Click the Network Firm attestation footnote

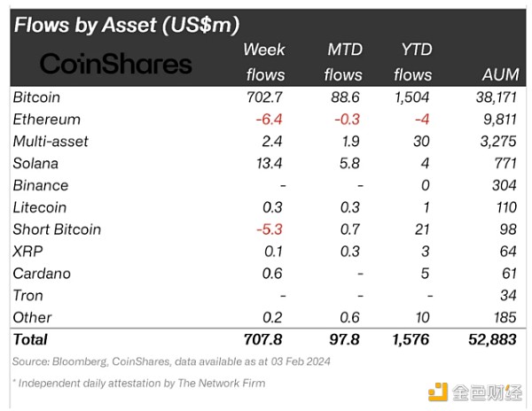[138, 383]
